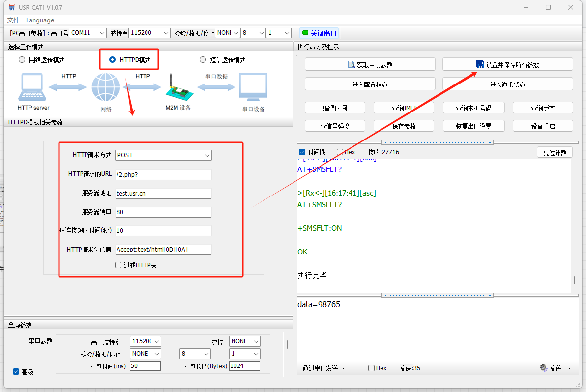
Task: Uncheck the 时间戳 checkbox
Action: [x=302, y=152]
